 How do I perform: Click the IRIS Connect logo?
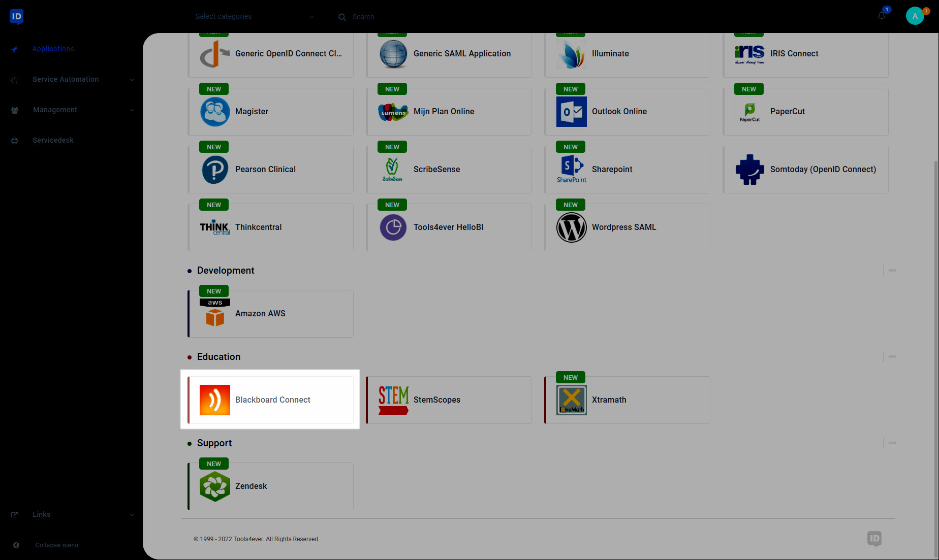(750, 54)
